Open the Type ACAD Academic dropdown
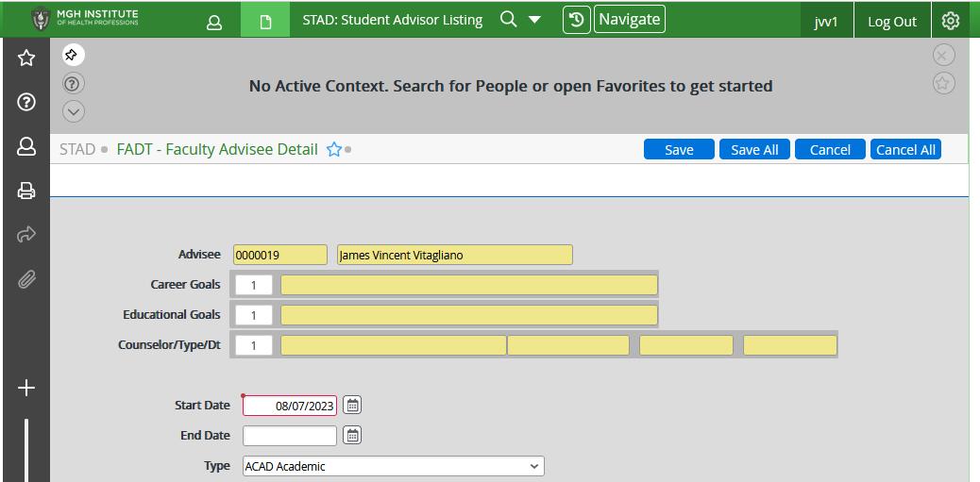980x482 pixels. tap(393, 466)
